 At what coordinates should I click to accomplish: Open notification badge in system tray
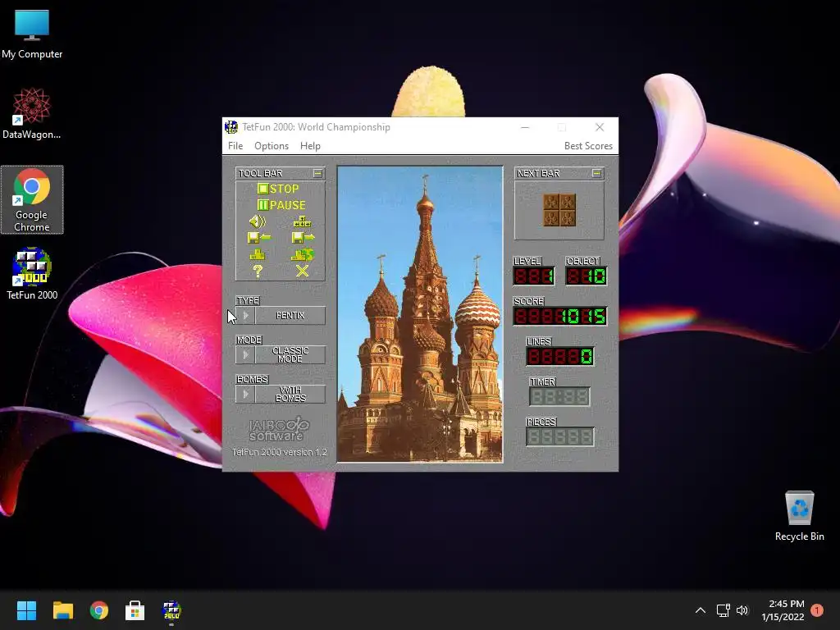(x=817, y=610)
